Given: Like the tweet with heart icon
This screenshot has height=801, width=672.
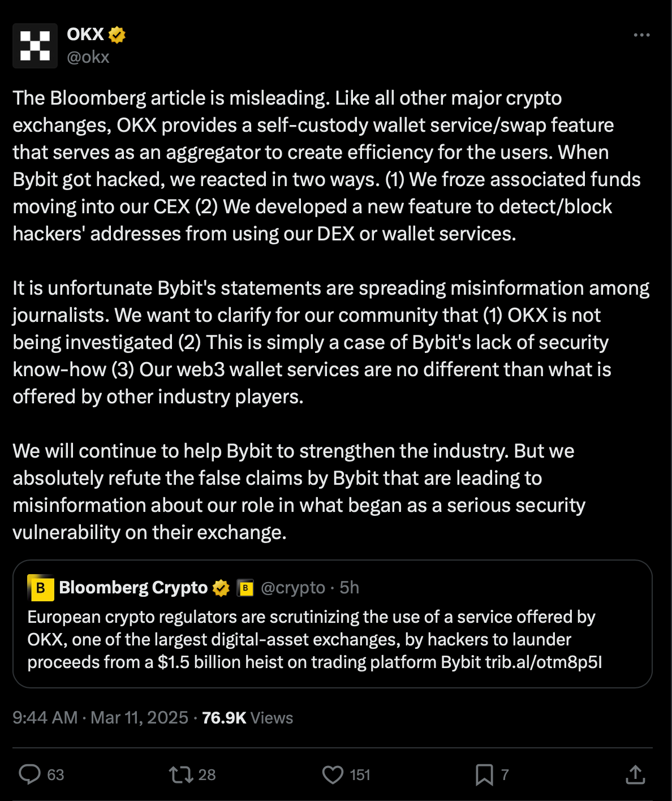Looking at the screenshot, I should (x=333, y=774).
